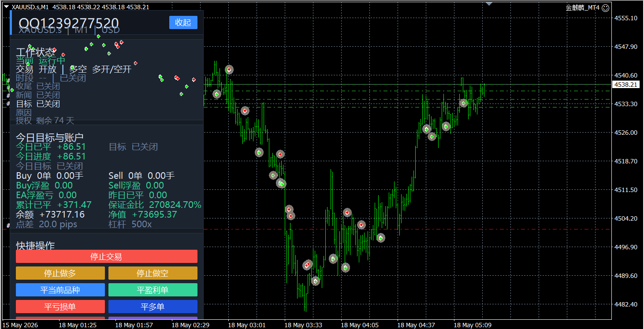This screenshot has height=329, width=644.
Task: Click the 今日已平 +86.51 value
Action: (x=51, y=147)
